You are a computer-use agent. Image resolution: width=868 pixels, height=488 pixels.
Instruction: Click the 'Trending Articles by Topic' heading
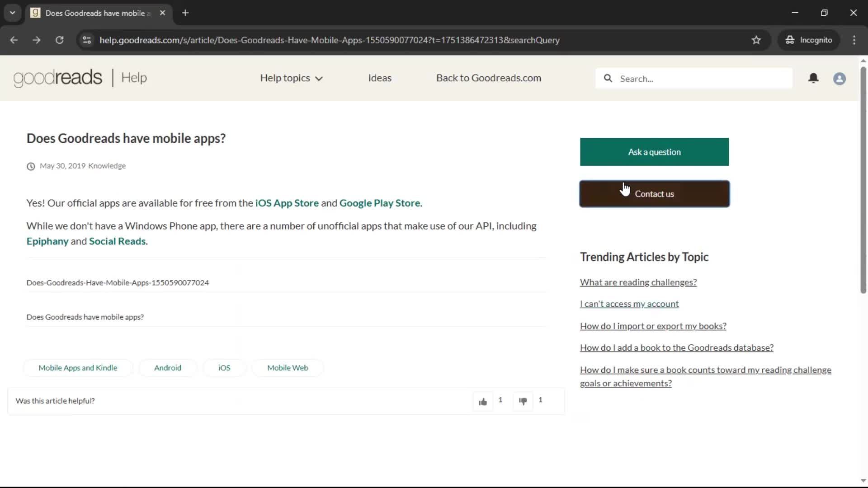(644, 257)
